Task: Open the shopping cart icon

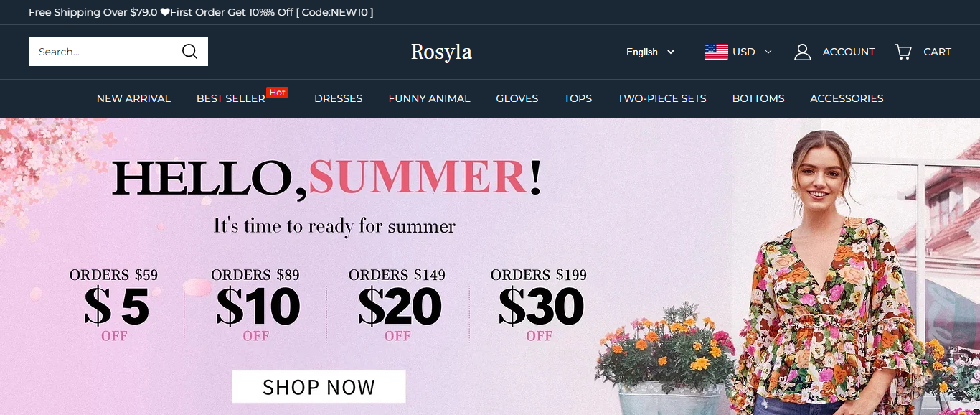Action: pyautogui.click(x=903, y=52)
